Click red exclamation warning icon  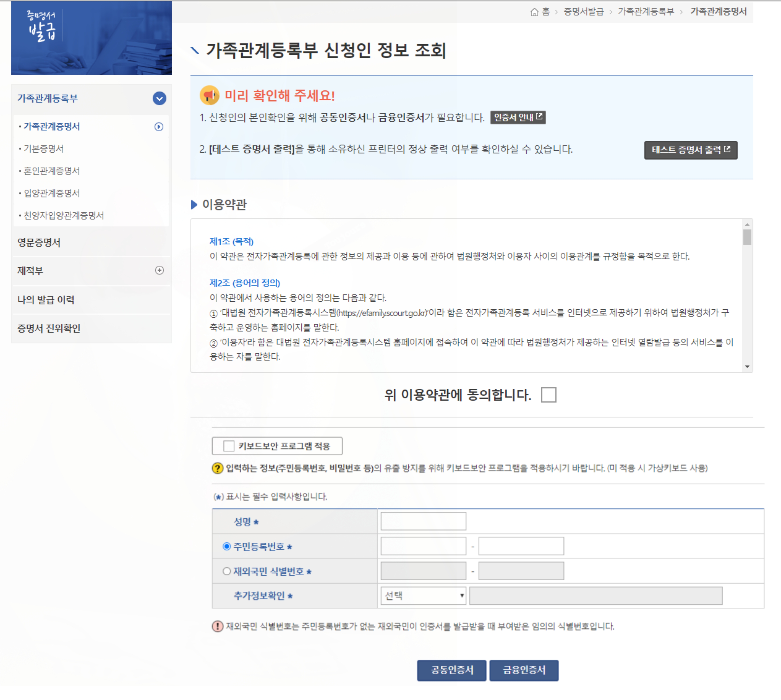[x=217, y=626]
